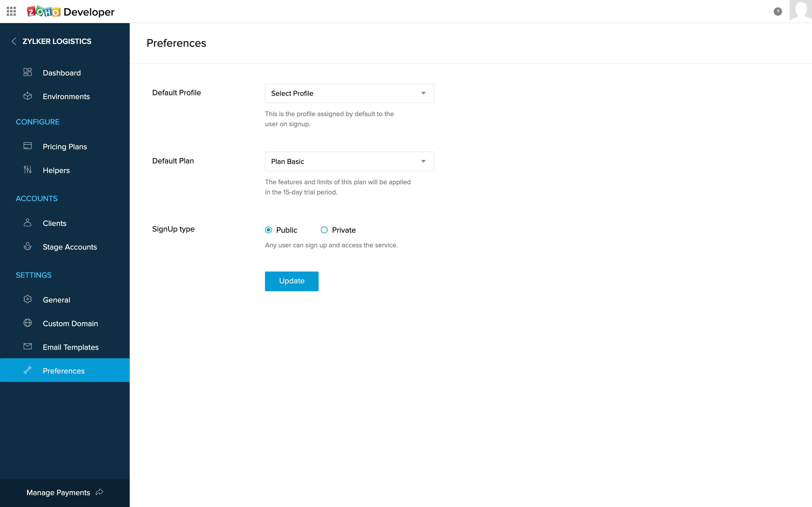This screenshot has height=507, width=812.
Task: Open the apps grid launcher icon
Action: pyautogui.click(x=11, y=11)
